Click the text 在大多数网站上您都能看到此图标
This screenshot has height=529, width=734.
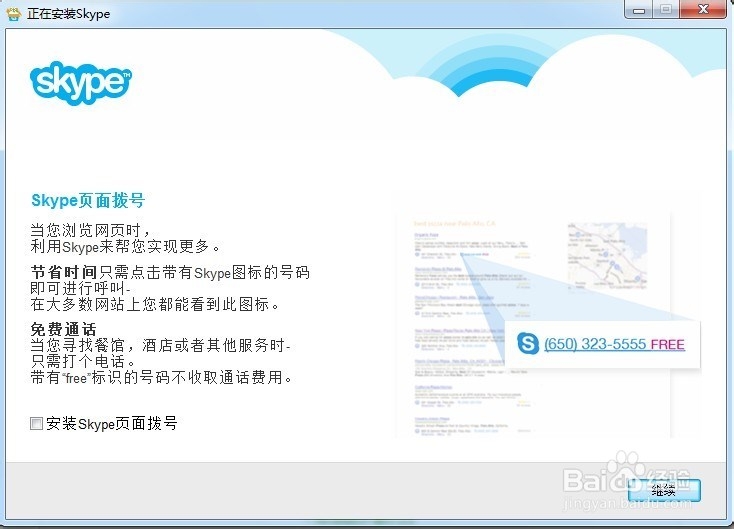[155, 304]
